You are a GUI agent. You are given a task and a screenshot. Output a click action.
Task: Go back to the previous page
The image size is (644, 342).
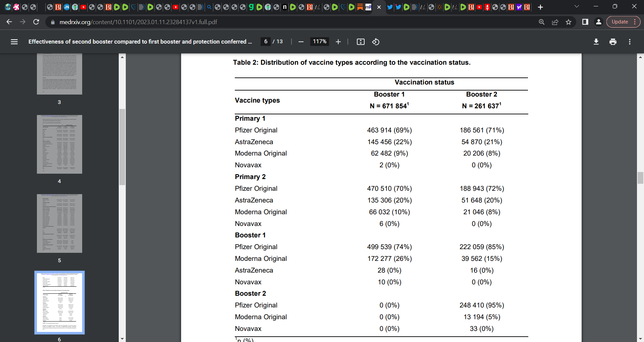[x=9, y=22]
